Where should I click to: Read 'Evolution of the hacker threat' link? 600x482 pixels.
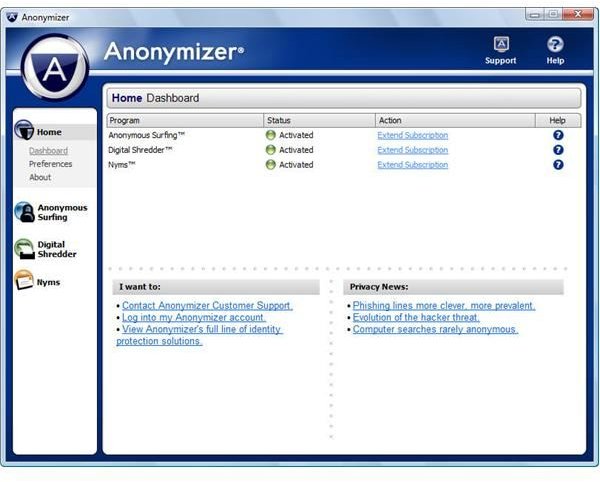(416, 318)
